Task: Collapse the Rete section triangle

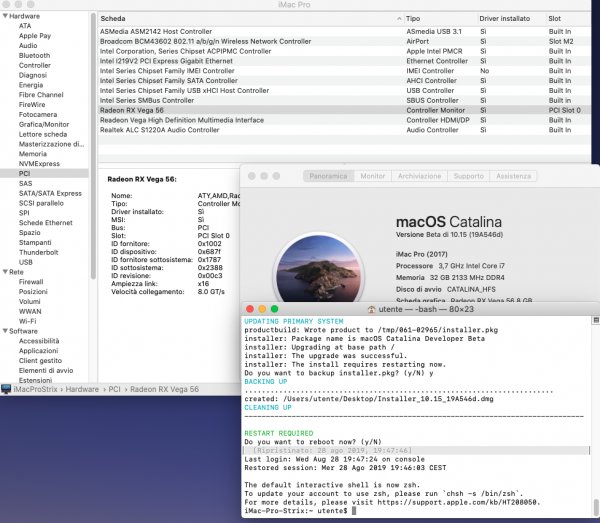Action: [5, 271]
